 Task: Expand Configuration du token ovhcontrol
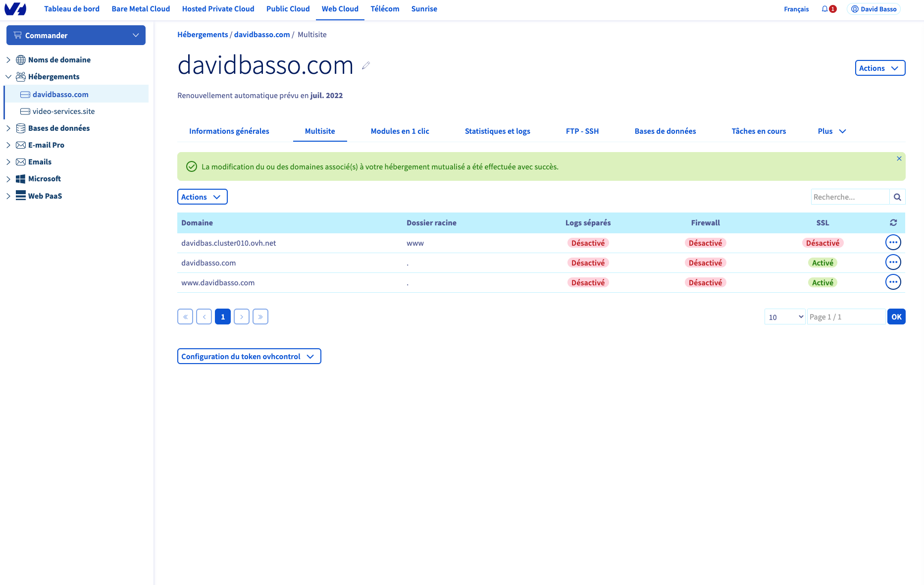(x=249, y=357)
